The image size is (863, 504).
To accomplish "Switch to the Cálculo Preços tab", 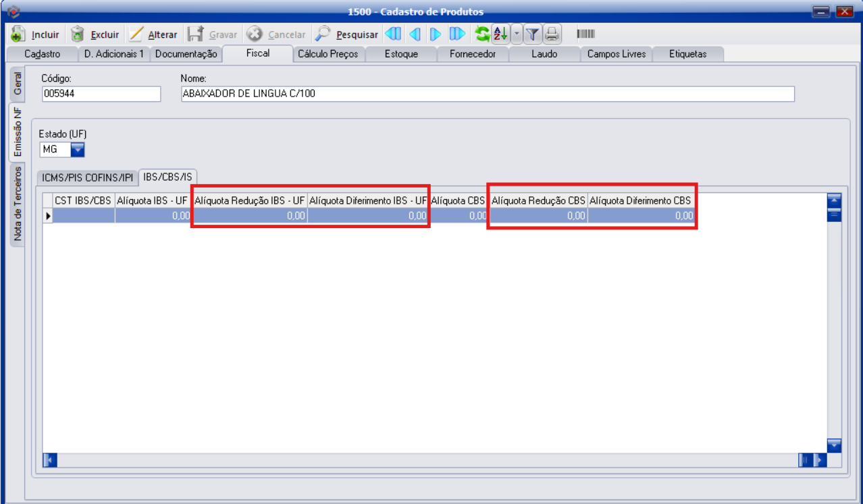I will (328, 54).
